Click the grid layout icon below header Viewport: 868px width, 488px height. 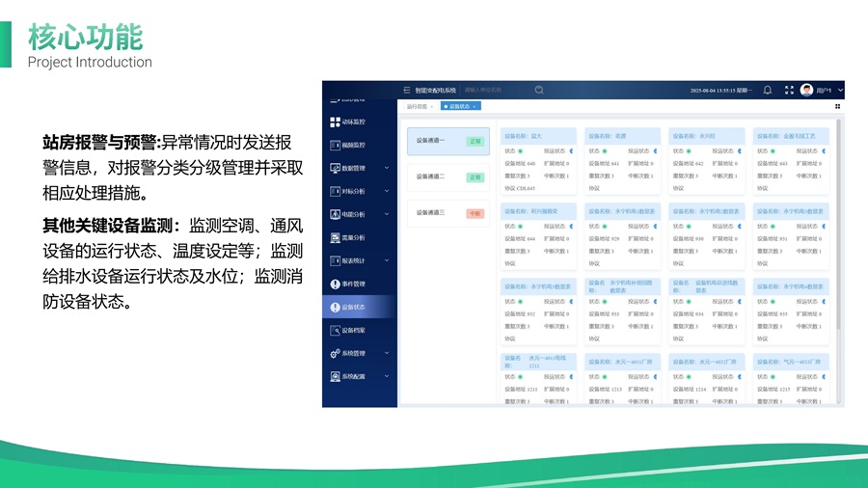point(837,106)
